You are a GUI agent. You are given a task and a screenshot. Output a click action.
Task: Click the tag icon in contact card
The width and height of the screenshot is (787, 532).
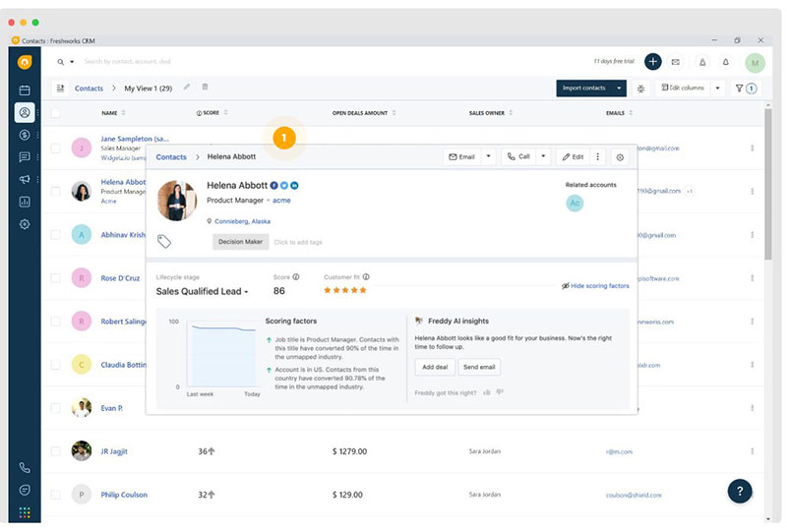click(x=164, y=241)
